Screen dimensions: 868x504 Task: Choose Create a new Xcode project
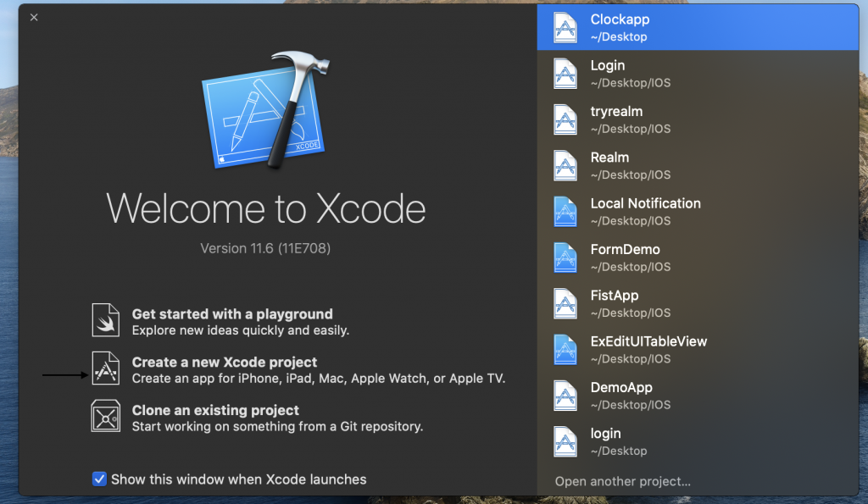(x=224, y=363)
